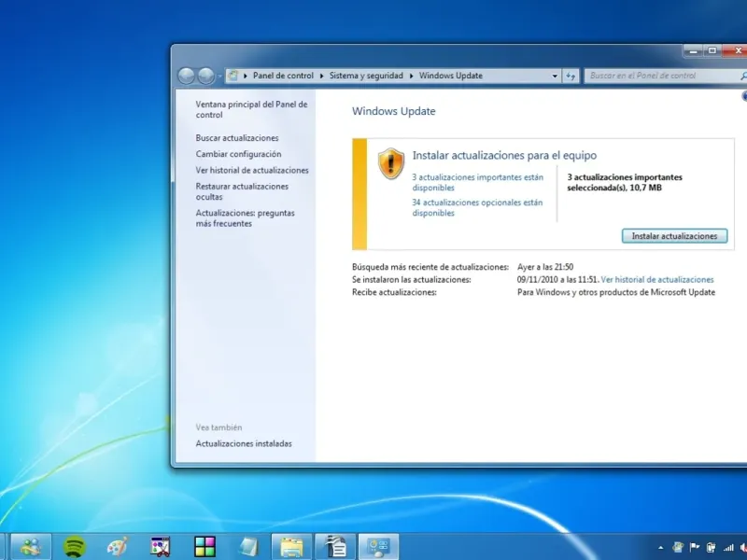This screenshot has height=560, width=747.
Task: Click Restaurar actualizaciones ocultas
Action: [242, 191]
